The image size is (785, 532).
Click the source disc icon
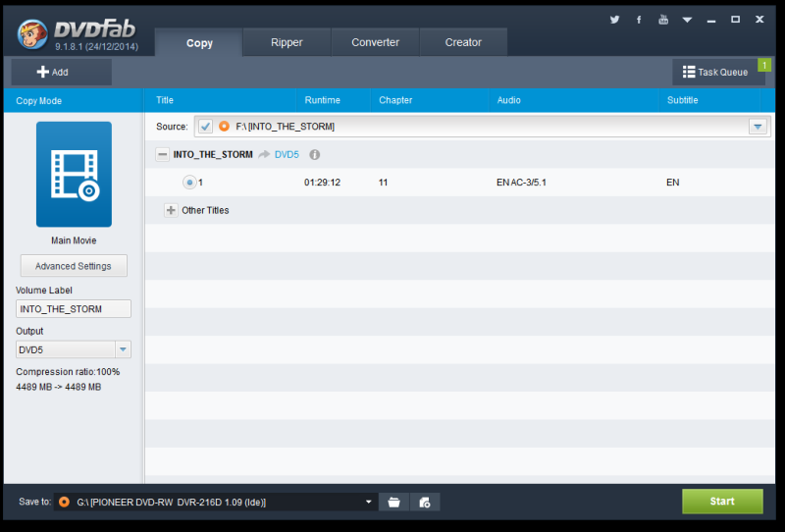[x=225, y=127]
